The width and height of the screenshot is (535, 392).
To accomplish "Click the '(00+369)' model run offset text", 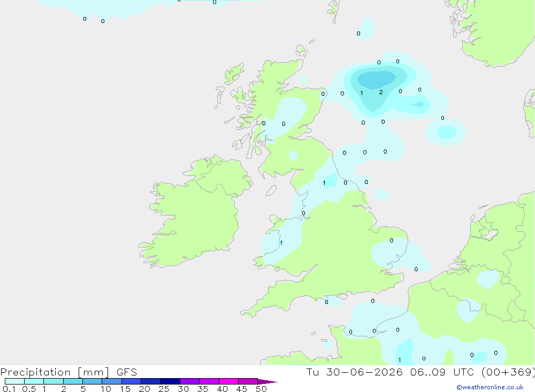I will click(x=508, y=372).
